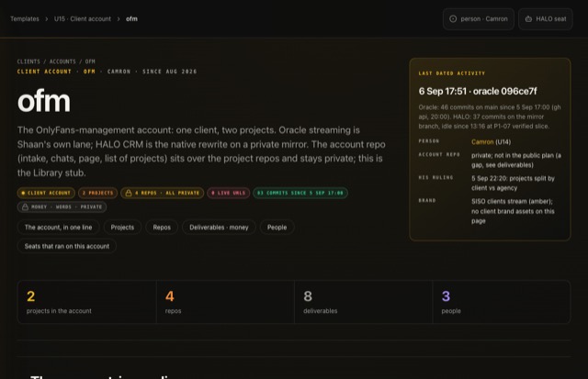Viewport: 588px width, 379px height.
Task: Click the 3 people stat
Action: 502,302
